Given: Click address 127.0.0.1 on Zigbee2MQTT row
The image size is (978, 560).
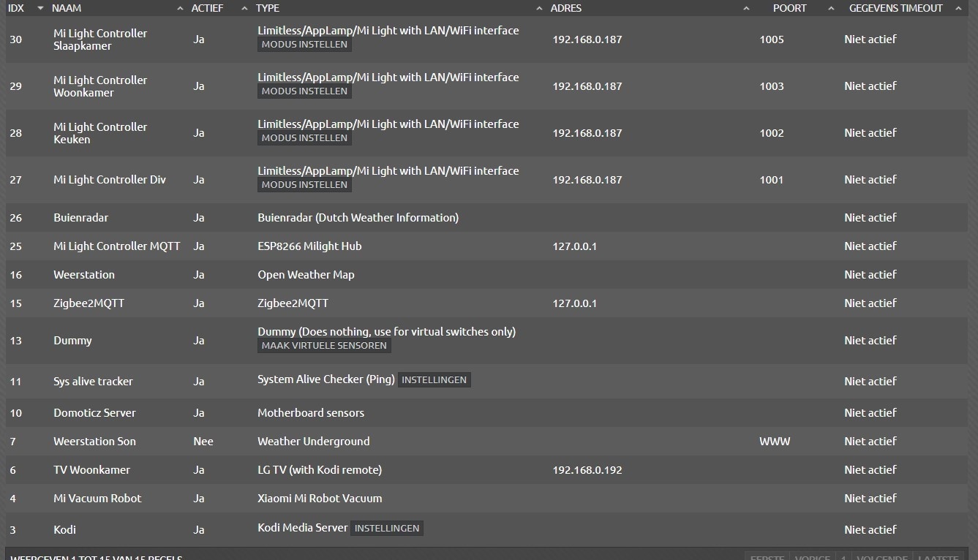Looking at the screenshot, I should click(x=574, y=303).
